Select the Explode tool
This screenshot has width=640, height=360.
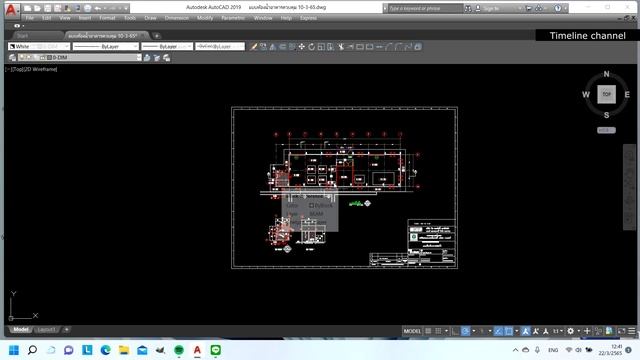[418, 47]
